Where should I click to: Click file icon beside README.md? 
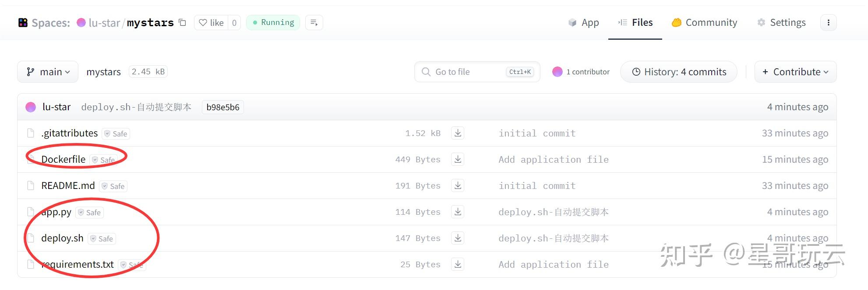(x=31, y=185)
